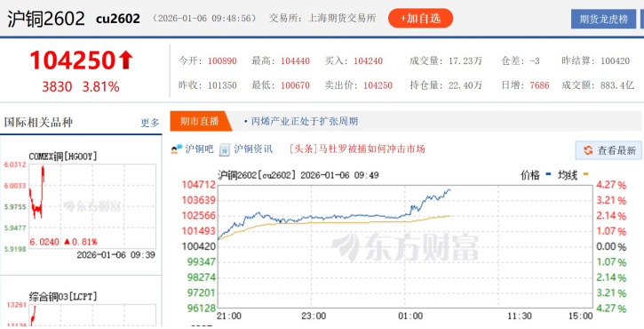The image size is (644, 329).
Task: Open the 沪铜资讯 link
Action: (x=253, y=149)
